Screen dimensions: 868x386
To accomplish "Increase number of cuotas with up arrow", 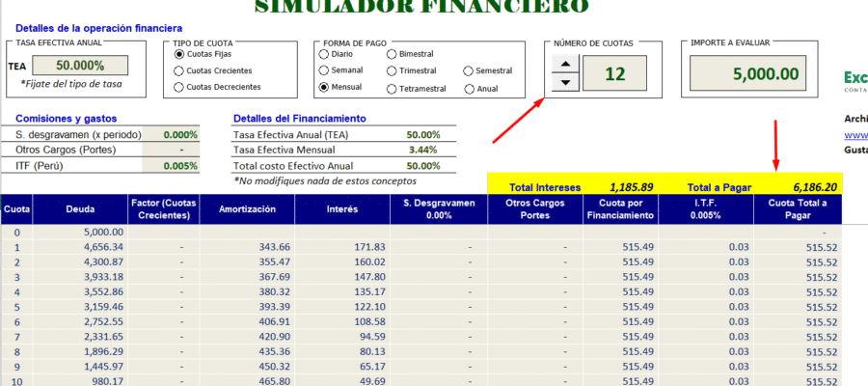I will tap(565, 65).
